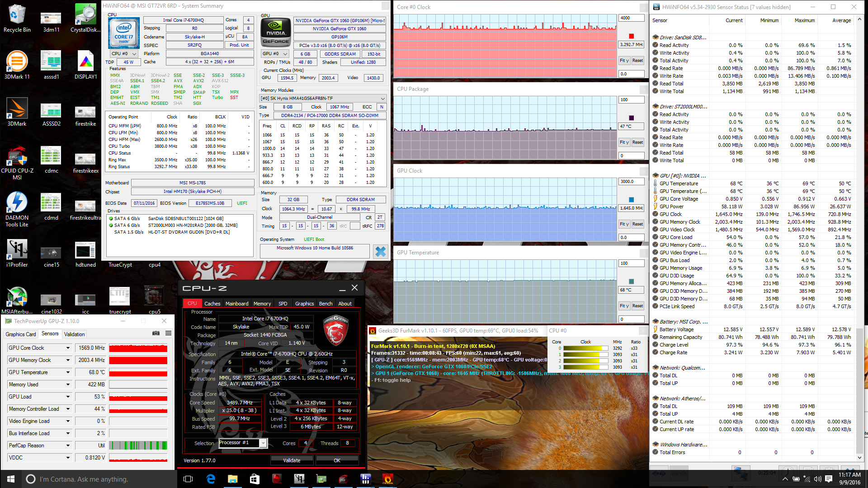Open File Explorer from taskbar
868x488 pixels.
pos(232,479)
